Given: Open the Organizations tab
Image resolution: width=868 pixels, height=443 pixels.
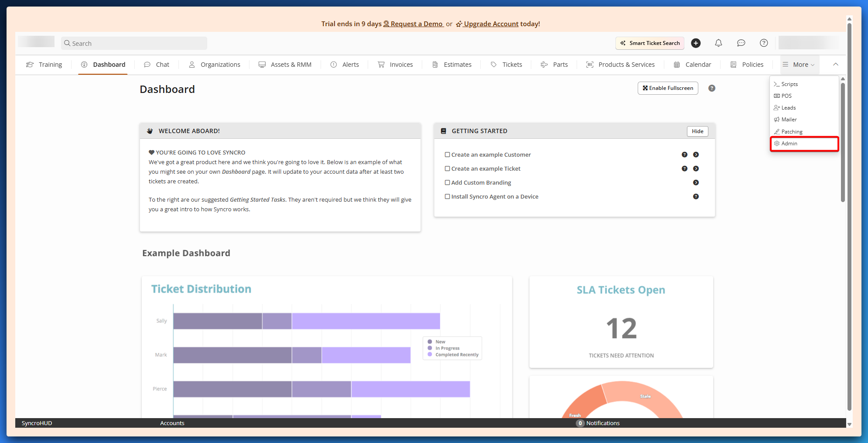Looking at the screenshot, I should click(x=214, y=65).
